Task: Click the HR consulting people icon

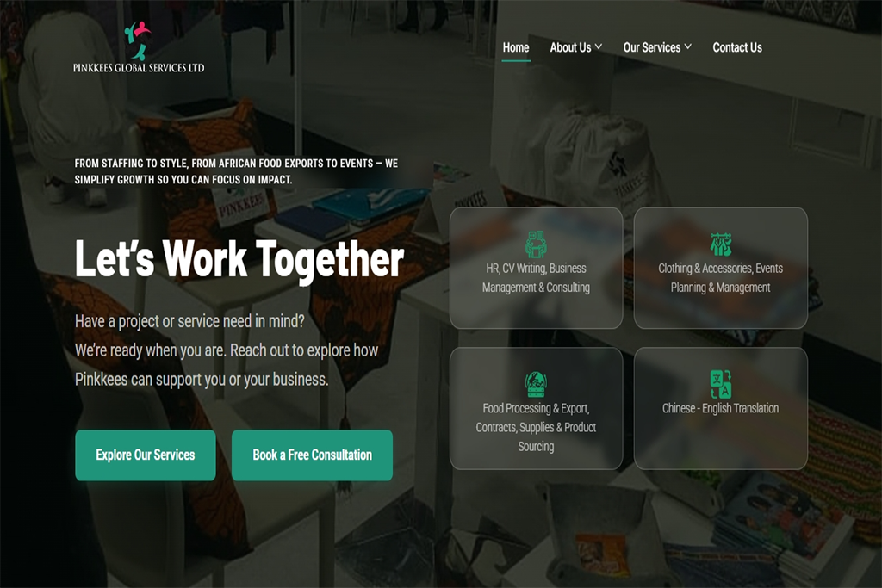Action: pyautogui.click(x=536, y=244)
